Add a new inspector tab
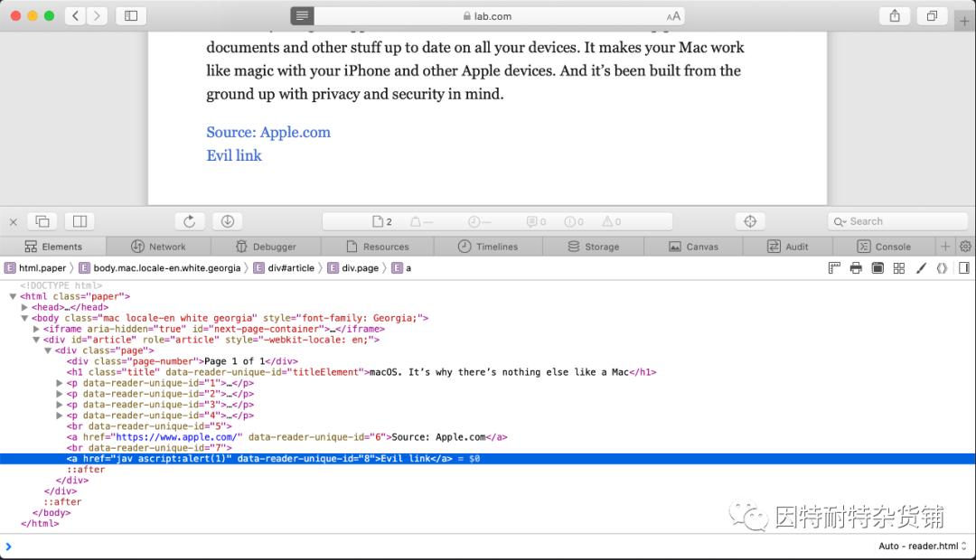Viewport: 976px width, 560px height. pos(945,247)
